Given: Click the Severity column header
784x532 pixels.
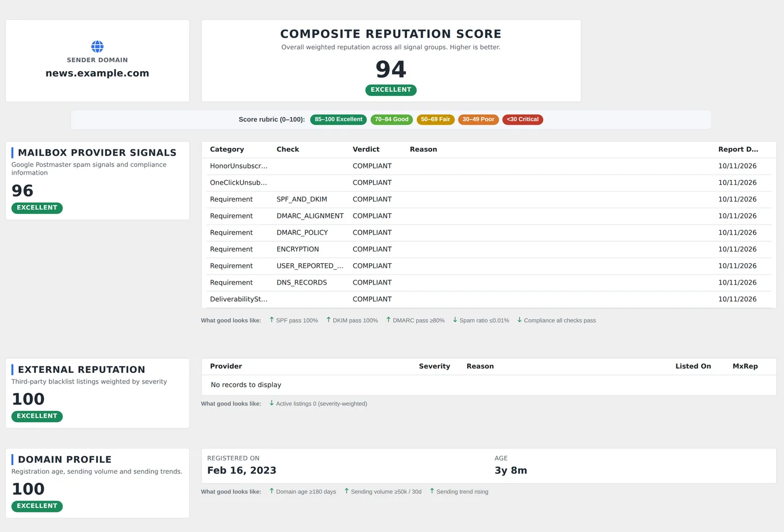Looking at the screenshot, I should [435, 366].
